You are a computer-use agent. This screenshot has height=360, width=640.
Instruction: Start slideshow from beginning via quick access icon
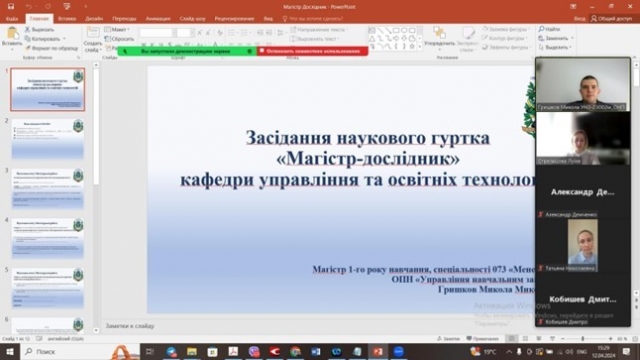pyautogui.click(x=67, y=7)
